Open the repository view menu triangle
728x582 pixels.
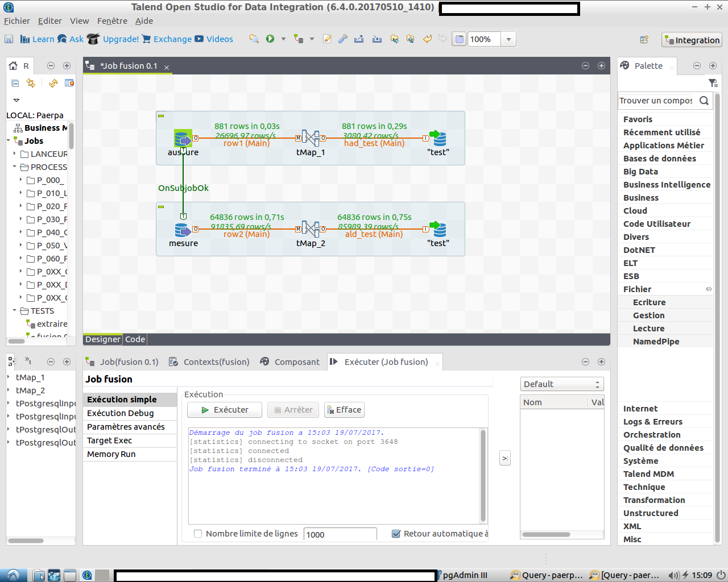click(x=16, y=100)
